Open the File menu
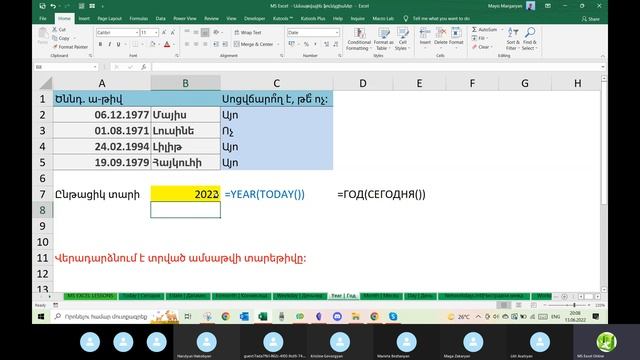The image size is (640, 360). click(x=43, y=18)
